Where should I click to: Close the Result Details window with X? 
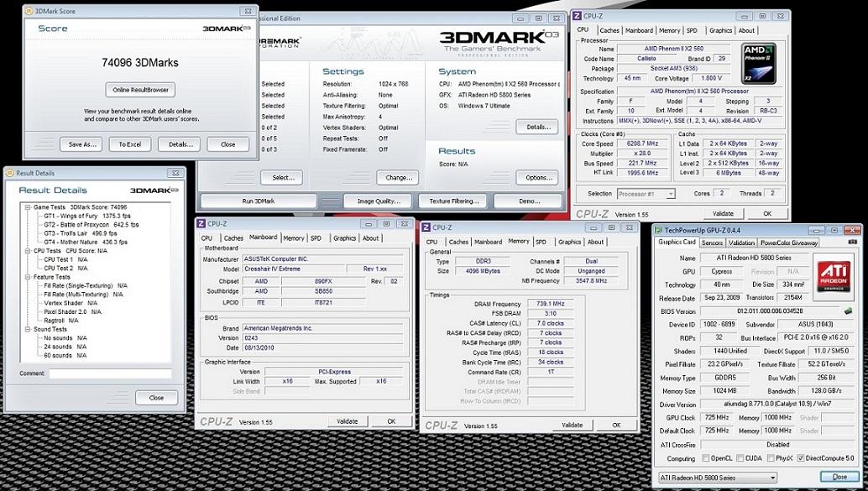click(x=175, y=173)
